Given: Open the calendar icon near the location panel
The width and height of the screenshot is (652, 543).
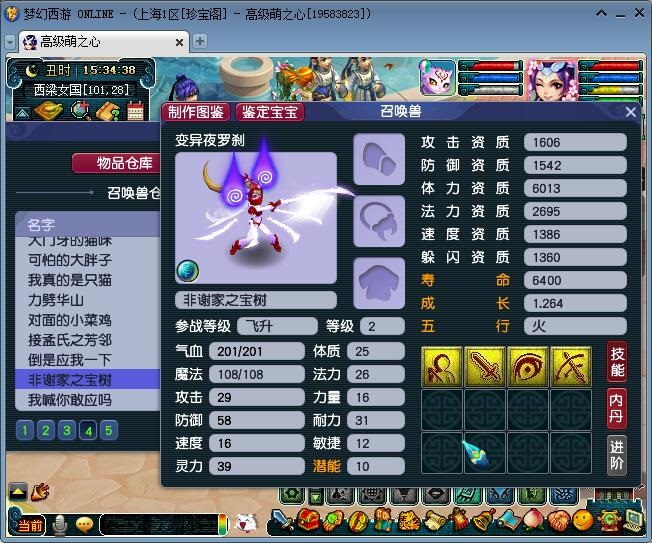Looking at the screenshot, I should click(136, 111).
